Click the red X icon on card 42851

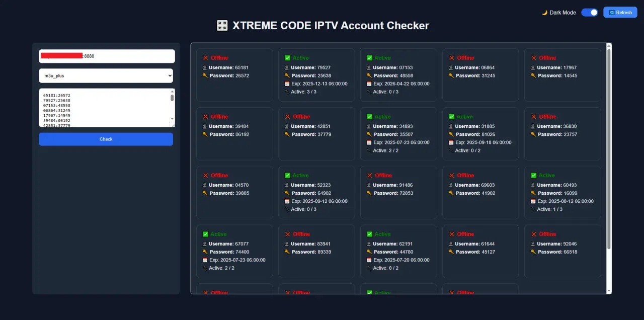pos(287,117)
